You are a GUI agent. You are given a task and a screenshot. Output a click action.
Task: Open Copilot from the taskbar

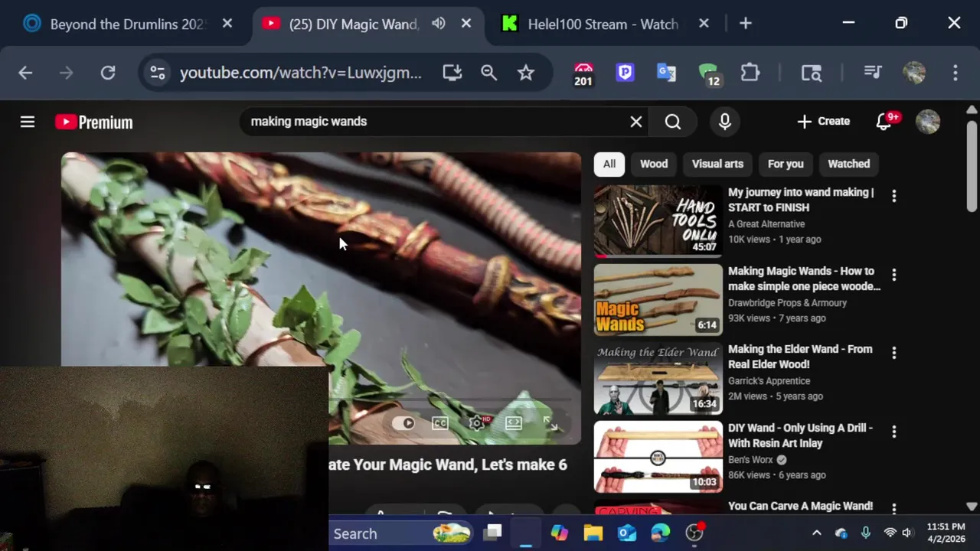(x=560, y=533)
